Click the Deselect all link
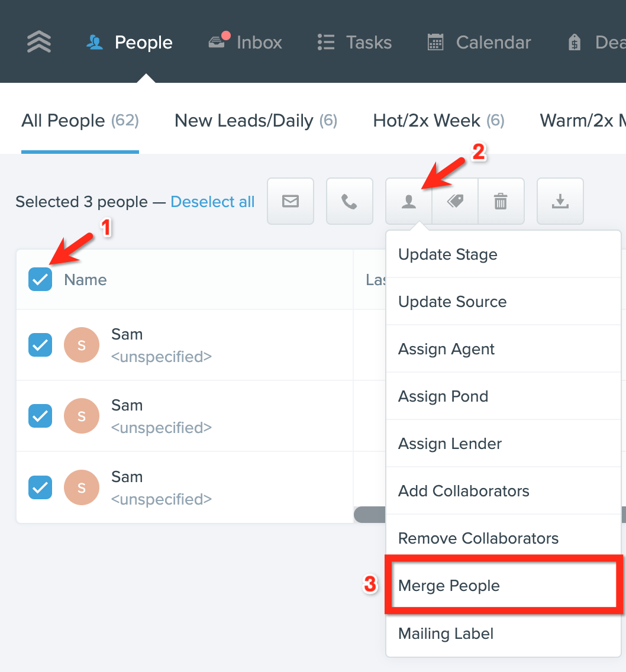The image size is (626, 672). (x=212, y=202)
